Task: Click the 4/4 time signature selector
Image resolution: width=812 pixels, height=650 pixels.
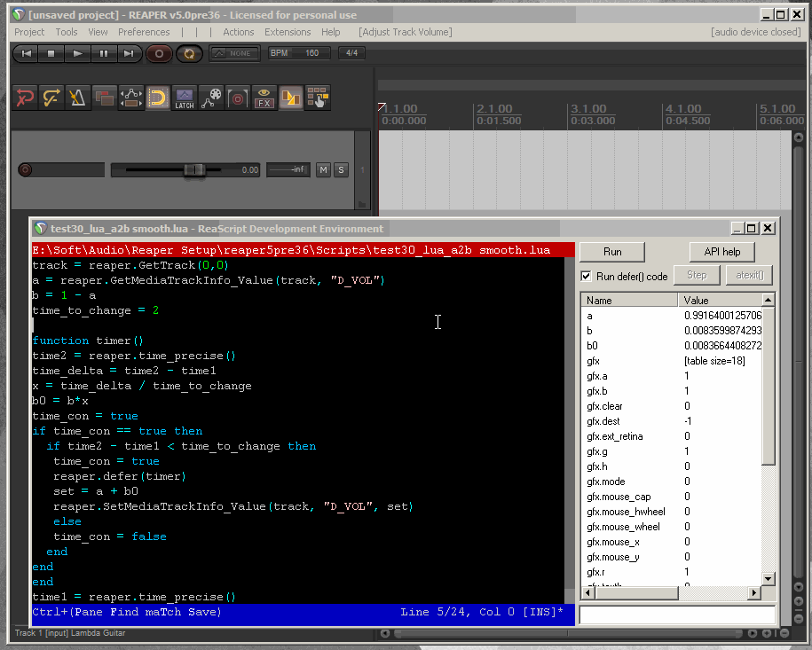Action: click(352, 53)
